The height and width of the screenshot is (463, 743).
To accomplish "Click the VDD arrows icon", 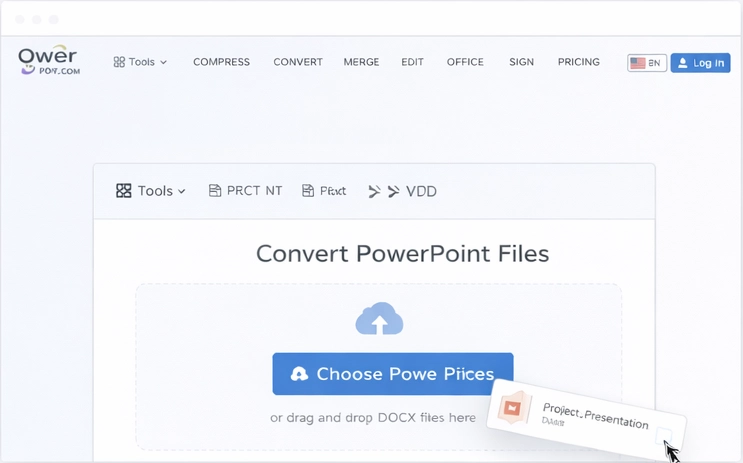I will 384,191.
